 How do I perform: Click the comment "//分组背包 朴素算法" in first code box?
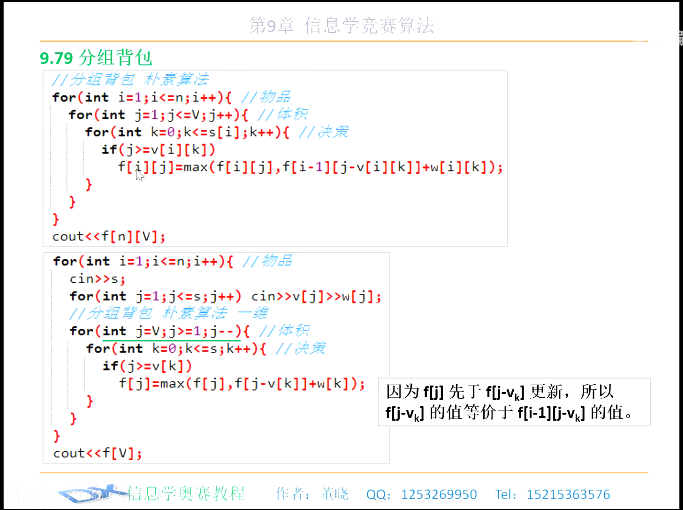(x=130, y=80)
